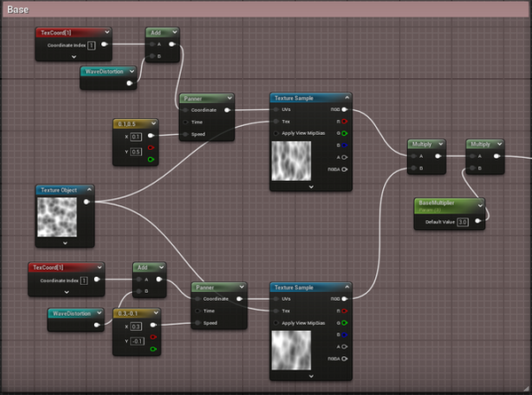Click green G output pin on upper Texture Sample
Image resolution: width=532 pixels, height=395 pixels.
pyautogui.click(x=345, y=133)
